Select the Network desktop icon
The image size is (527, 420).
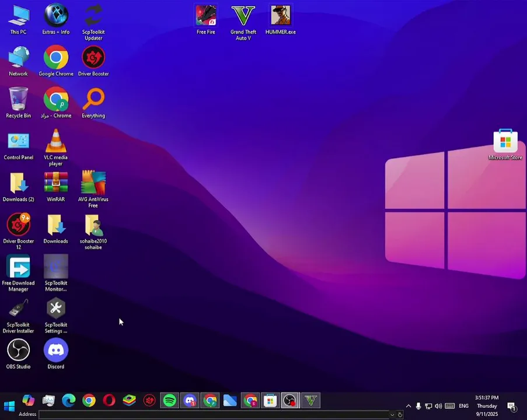click(x=19, y=61)
